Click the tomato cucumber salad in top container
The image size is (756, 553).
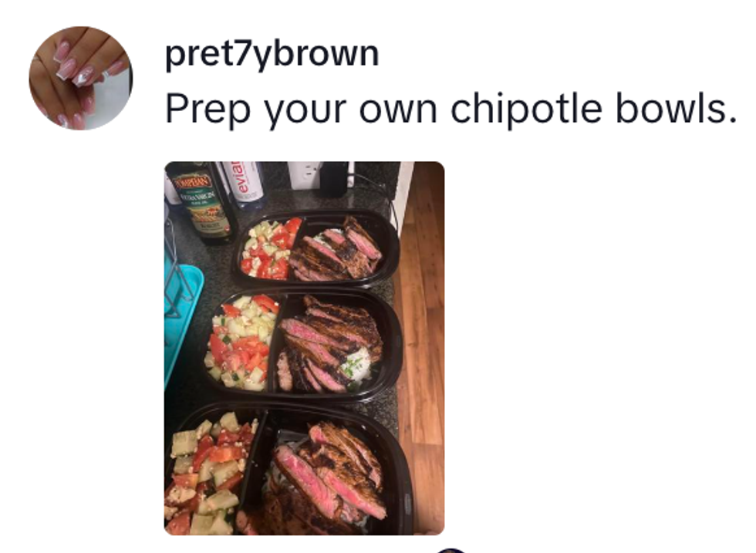(x=270, y=248)
